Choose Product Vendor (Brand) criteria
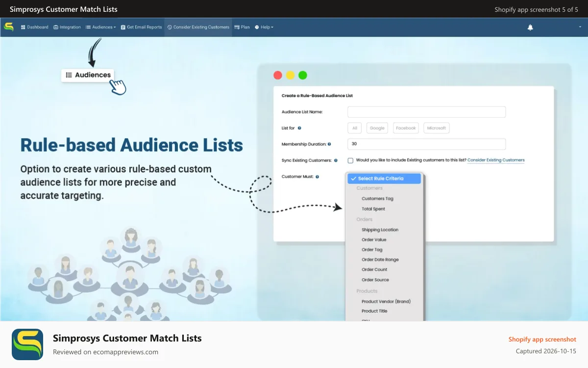This screenshot has height=368, width=588. click(386, 301)
